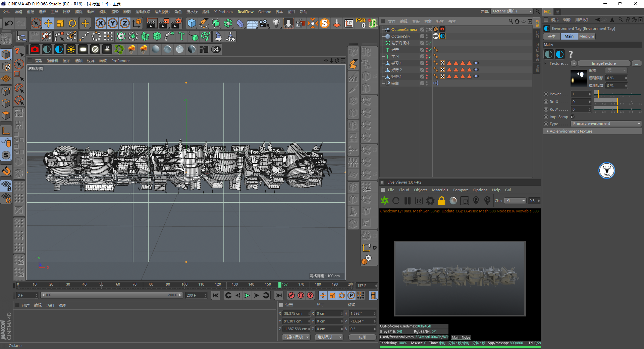Screen dimensions: 644x349
Task: Open the Octane menu in menu bar
Action: [264, 12]
